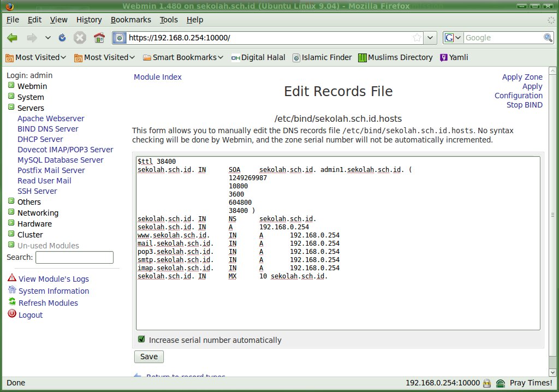Click the Logout power icon
559x392 pixels.
[12, 314]
